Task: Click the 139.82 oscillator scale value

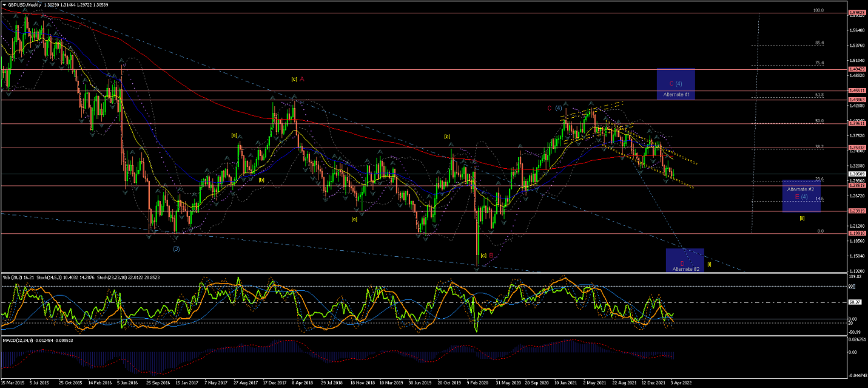Action: tap(856, 276)
